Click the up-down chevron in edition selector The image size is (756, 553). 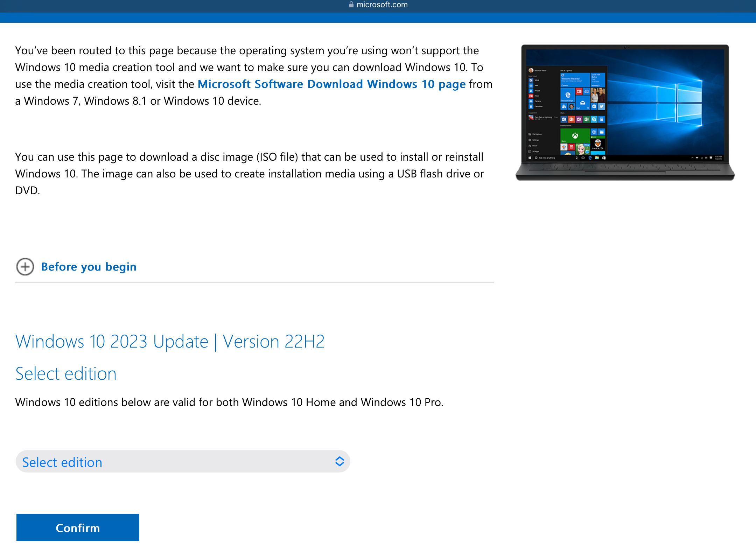coord(339,461)
